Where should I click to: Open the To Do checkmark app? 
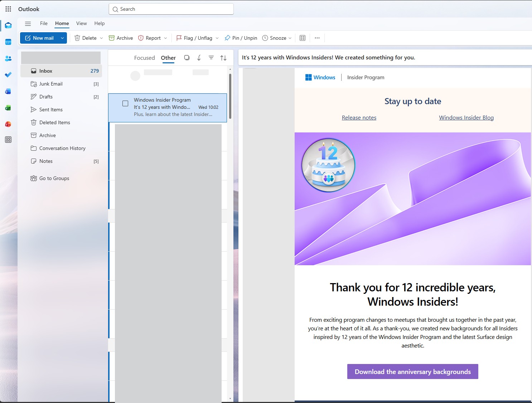click(x=8, y=75)
